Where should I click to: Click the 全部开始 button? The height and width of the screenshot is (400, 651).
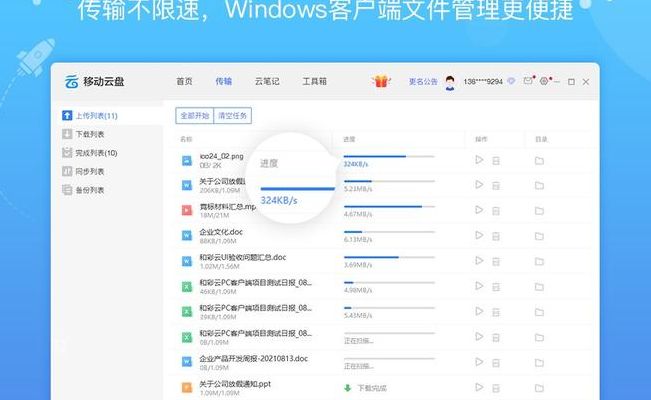tap(195, 115)
